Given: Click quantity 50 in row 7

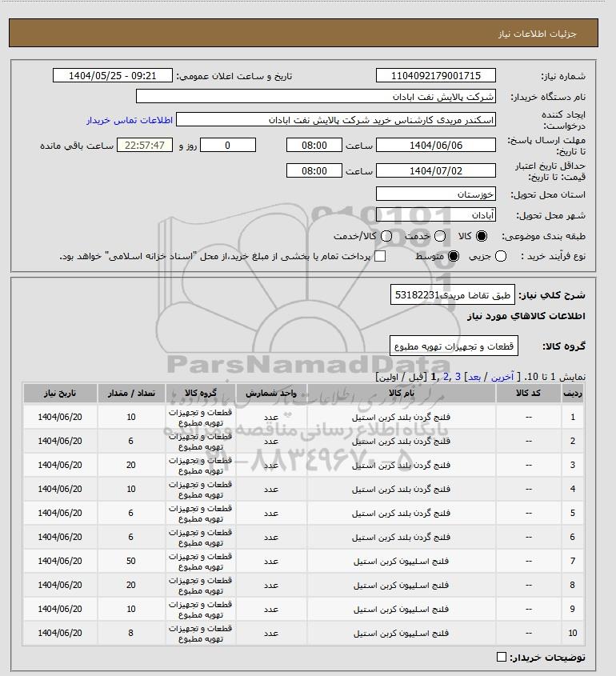Looking at the screenshot, I should [x=131, y=561].
